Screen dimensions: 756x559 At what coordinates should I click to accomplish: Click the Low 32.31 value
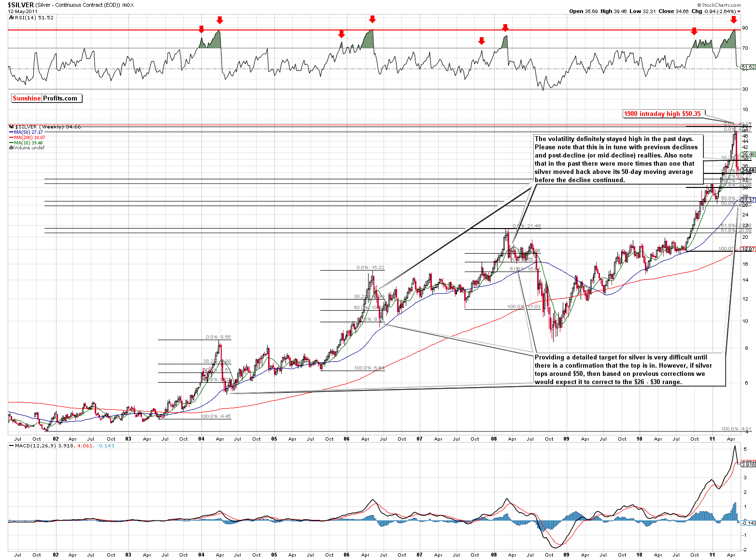642,11
